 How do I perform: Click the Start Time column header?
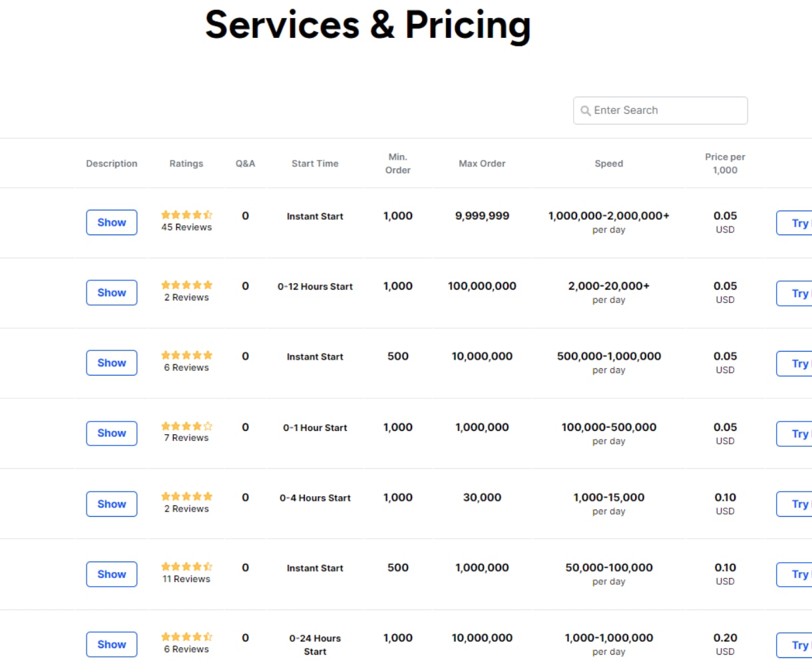pos(315,163)
